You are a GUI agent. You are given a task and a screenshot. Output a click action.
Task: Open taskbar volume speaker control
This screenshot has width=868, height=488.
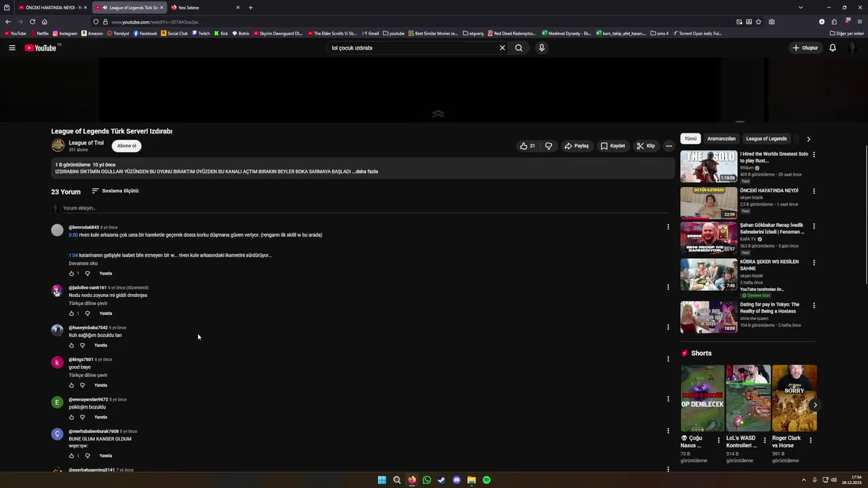[834, 480]
